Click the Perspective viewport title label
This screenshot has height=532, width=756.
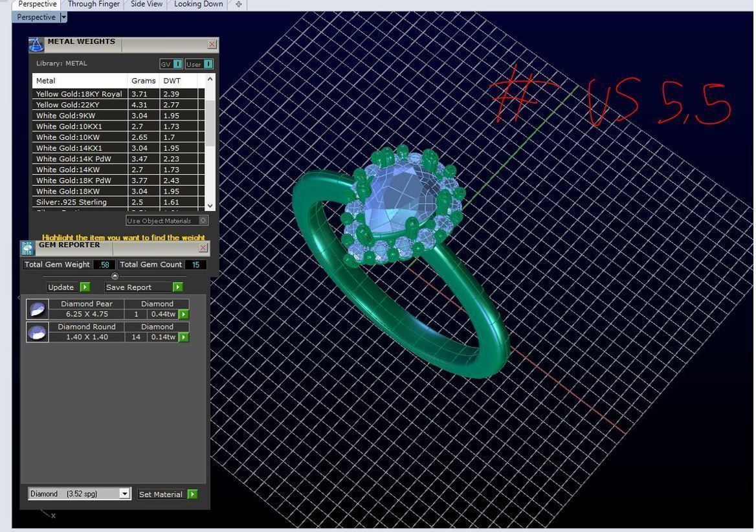tap(36, 17)
